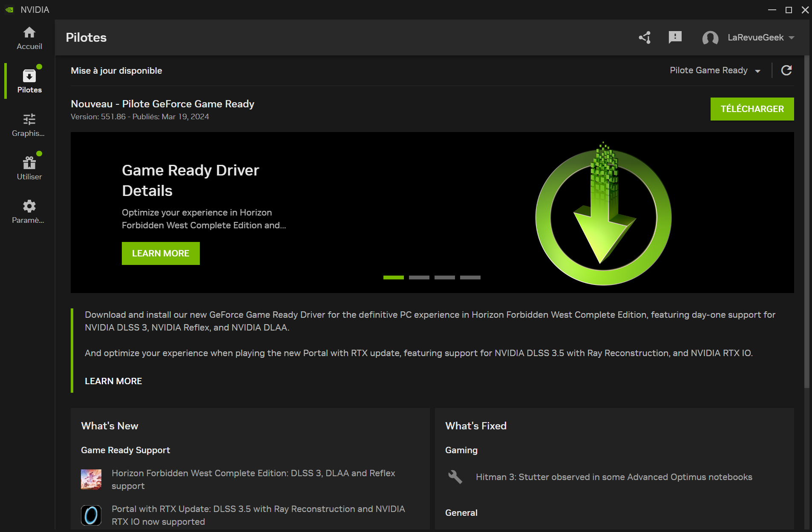Click the share icon in header
This screenshot has width=812, height=532.
645,37
